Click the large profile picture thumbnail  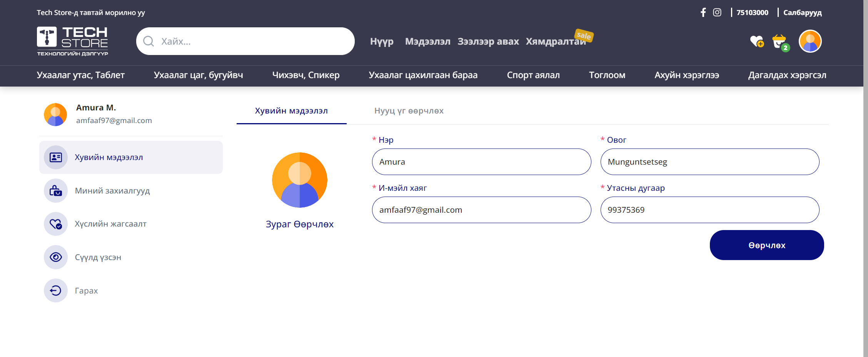(299, 180)
